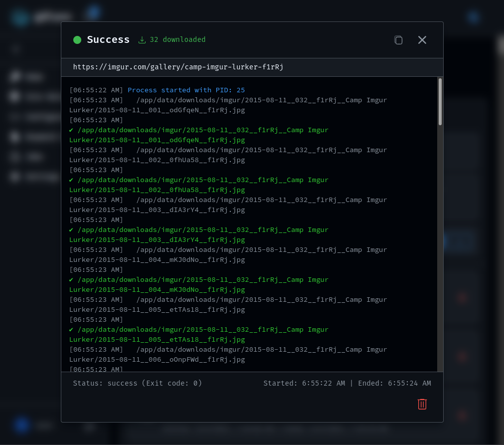Click the "Process started with PID: 25" line

tap(186, 90)
